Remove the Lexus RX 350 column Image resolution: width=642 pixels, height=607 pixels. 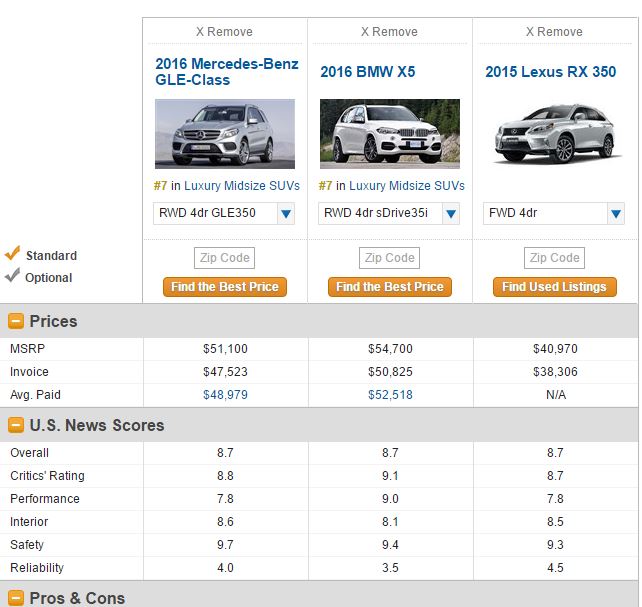[554, 32]
